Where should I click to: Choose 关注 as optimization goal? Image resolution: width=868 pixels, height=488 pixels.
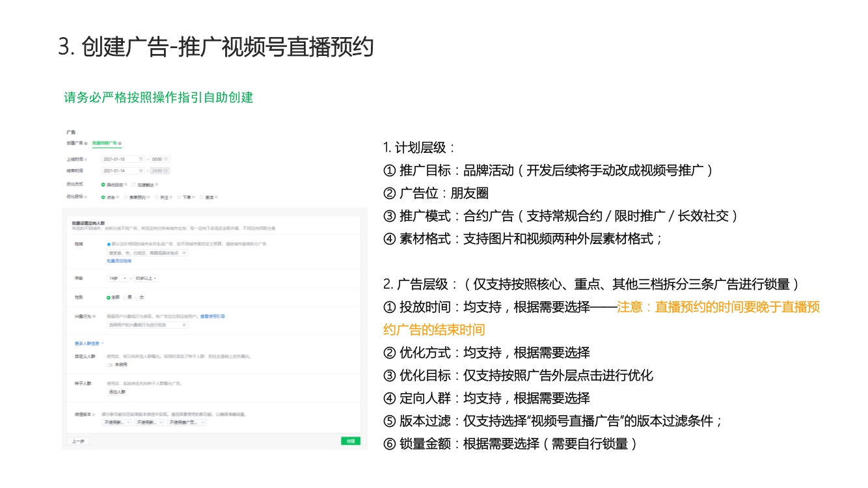(x=157, y=197)
